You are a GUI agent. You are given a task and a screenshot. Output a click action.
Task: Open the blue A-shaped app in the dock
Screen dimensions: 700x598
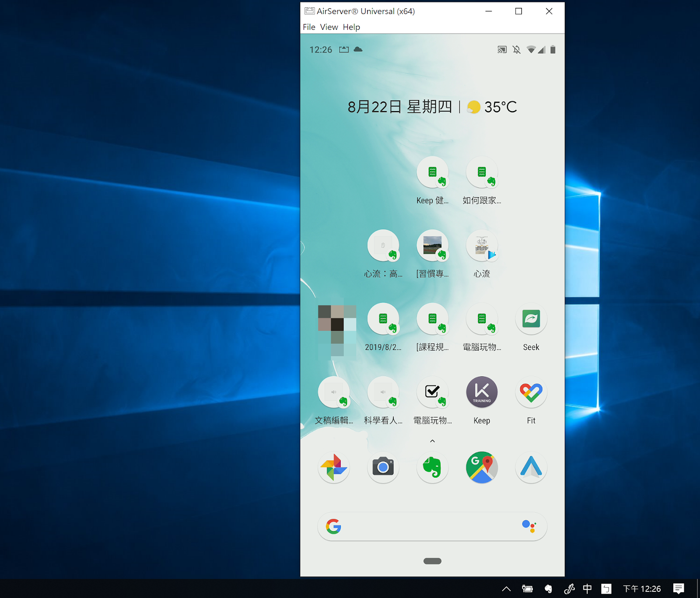[531, 468]
